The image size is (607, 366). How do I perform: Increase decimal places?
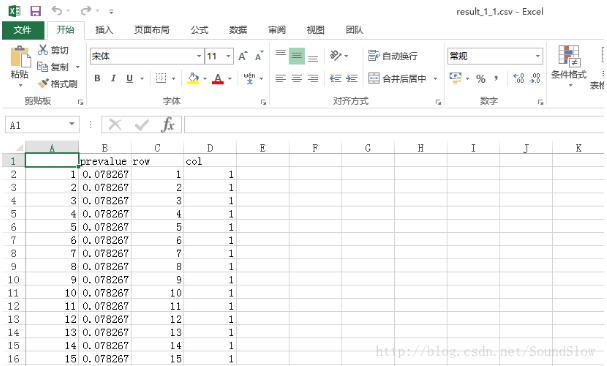(x=519, y=79)
